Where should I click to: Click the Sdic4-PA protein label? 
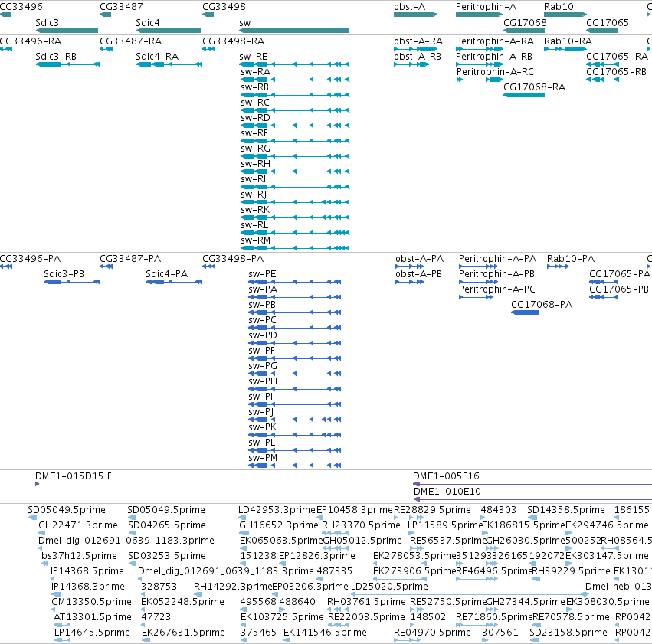click(167, 274)
